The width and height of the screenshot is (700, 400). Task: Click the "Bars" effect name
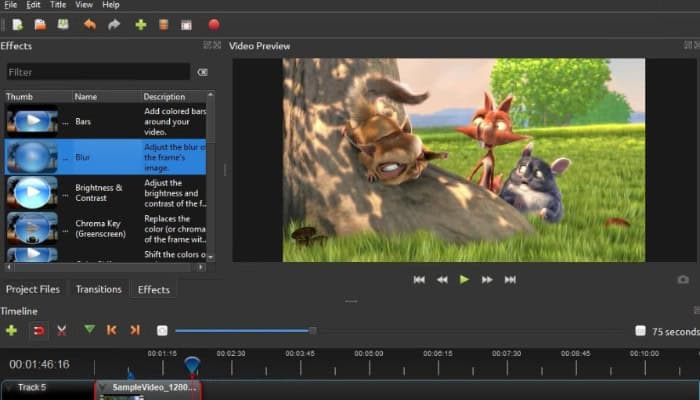(83, 121)
